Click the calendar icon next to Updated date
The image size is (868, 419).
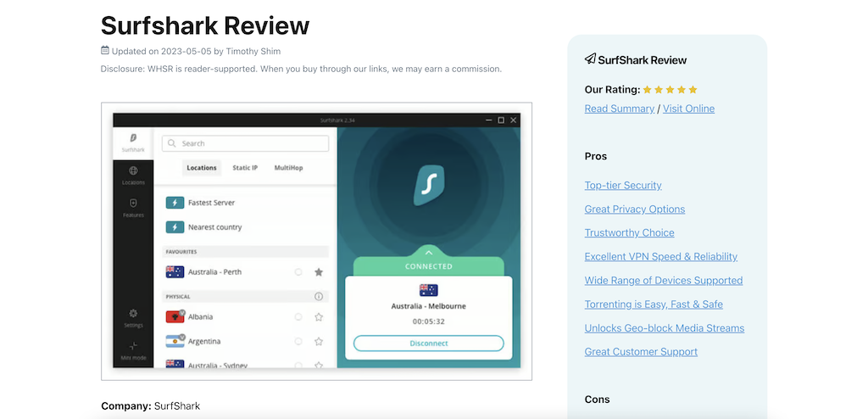tap(104, 50)
